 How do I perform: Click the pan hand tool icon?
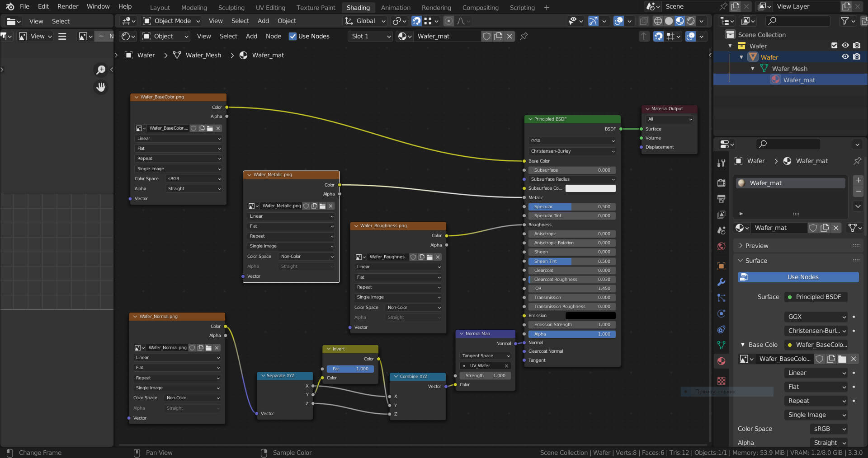point(101,87)
